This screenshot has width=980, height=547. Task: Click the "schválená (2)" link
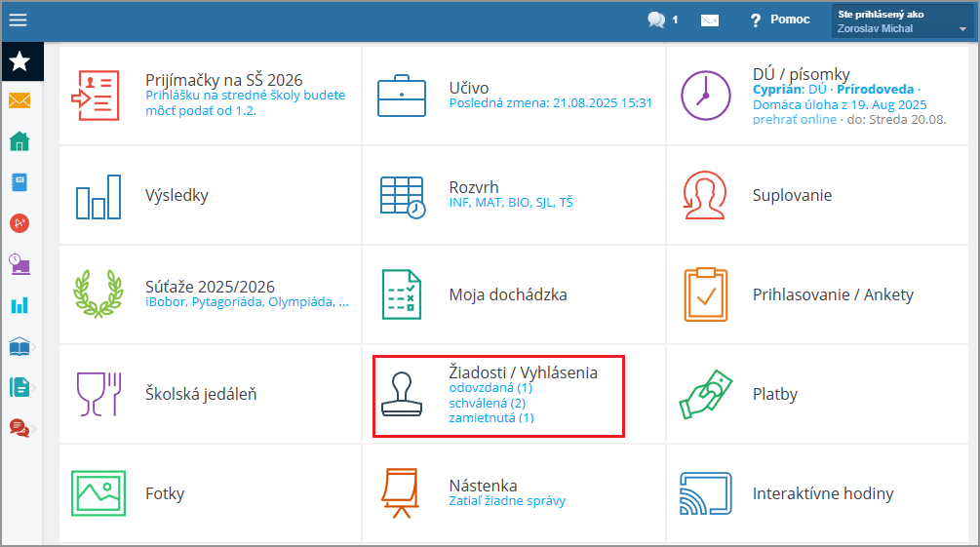click(487, 403)
